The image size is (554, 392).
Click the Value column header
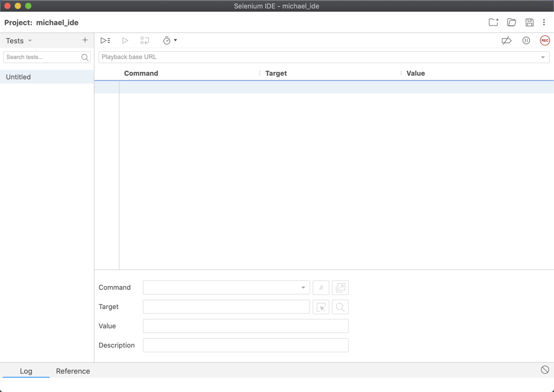pos(415,73)
